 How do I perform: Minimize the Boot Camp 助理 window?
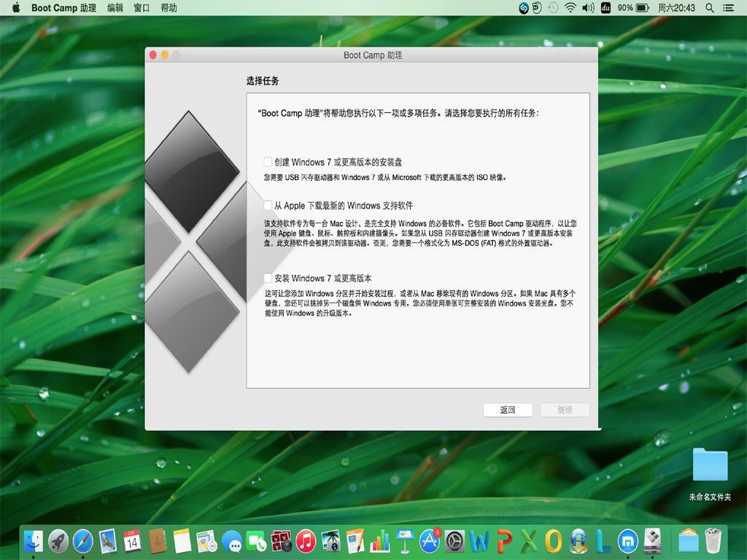(164, 55)
